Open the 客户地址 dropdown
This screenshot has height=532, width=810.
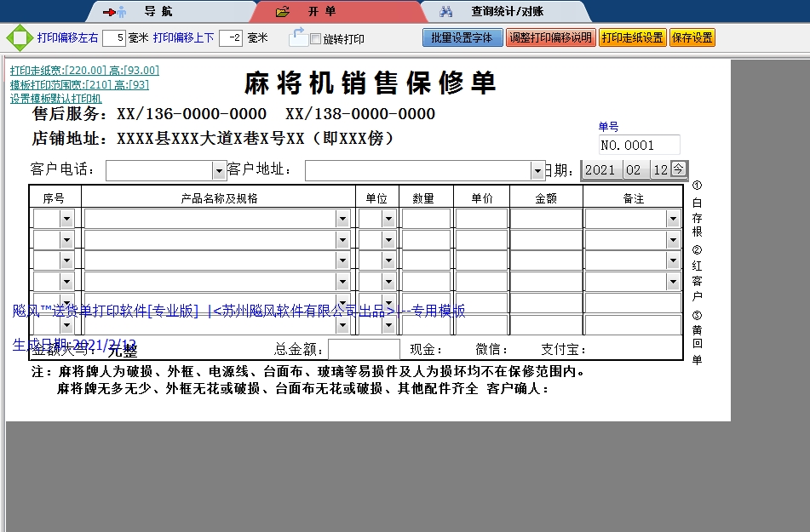pyautogui.click(x=538, y=169)
